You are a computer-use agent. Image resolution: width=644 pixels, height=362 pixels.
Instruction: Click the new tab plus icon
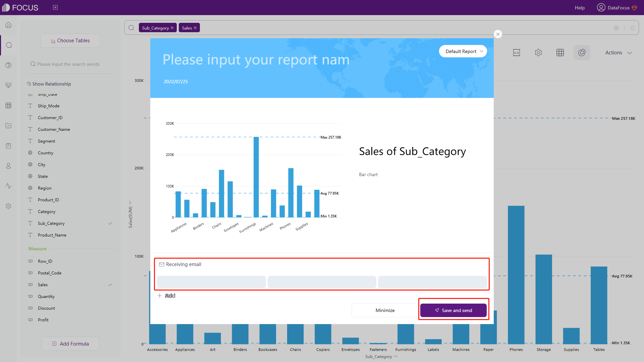point(55,7)
